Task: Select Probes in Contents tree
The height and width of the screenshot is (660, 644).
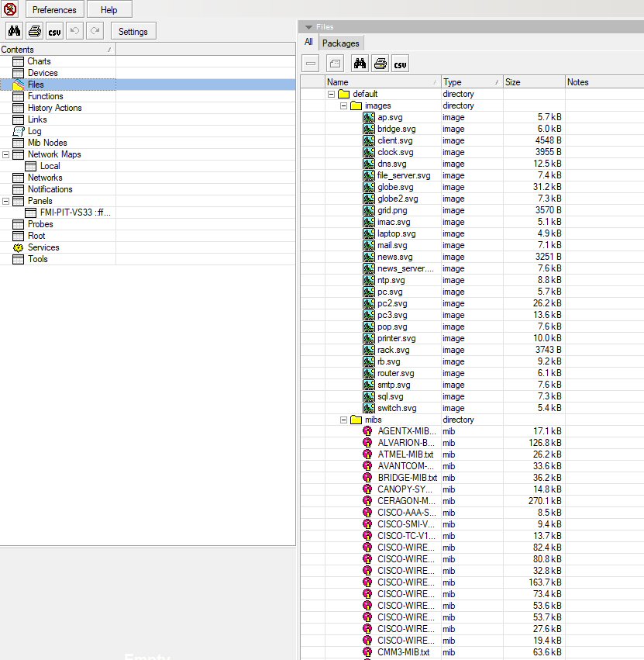Action: (x=40, y=224)
